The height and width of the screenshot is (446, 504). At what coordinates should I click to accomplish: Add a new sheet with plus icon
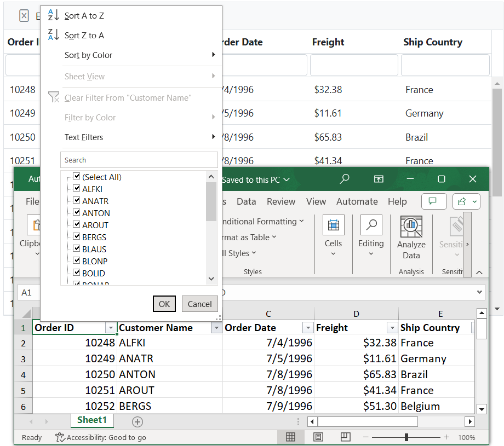click(138, 421)
